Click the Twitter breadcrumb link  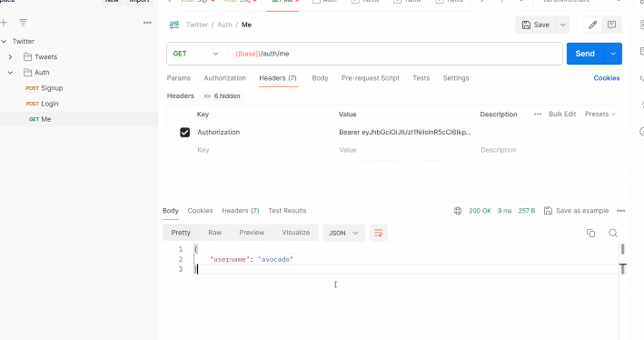197,25
